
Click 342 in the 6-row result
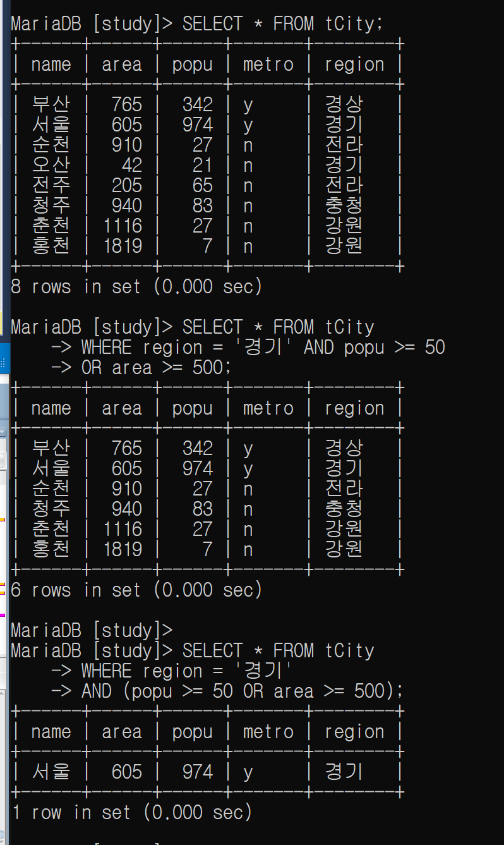(x=198, y=449)
